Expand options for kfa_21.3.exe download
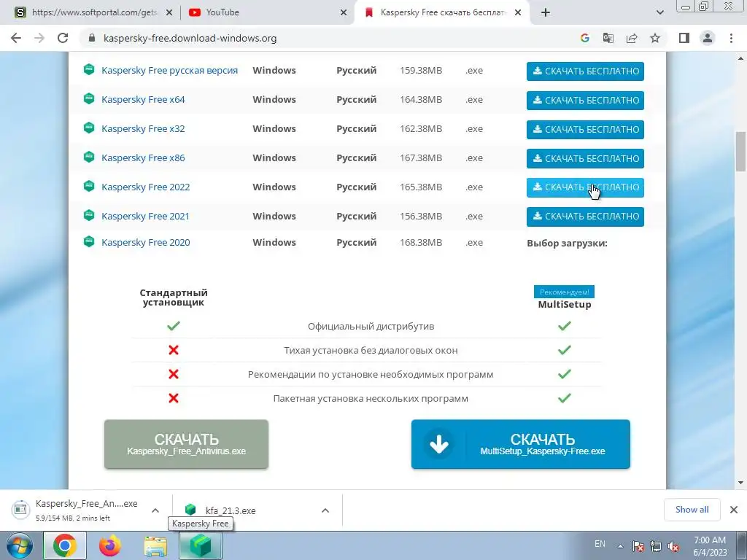 pyautogui.click(x=325, y=510)
